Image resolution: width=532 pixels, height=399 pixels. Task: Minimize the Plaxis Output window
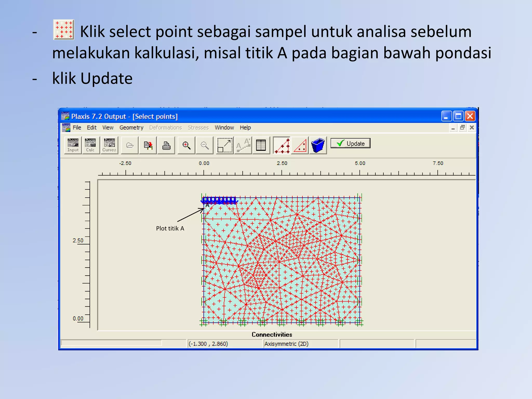[x=446, y=116]
